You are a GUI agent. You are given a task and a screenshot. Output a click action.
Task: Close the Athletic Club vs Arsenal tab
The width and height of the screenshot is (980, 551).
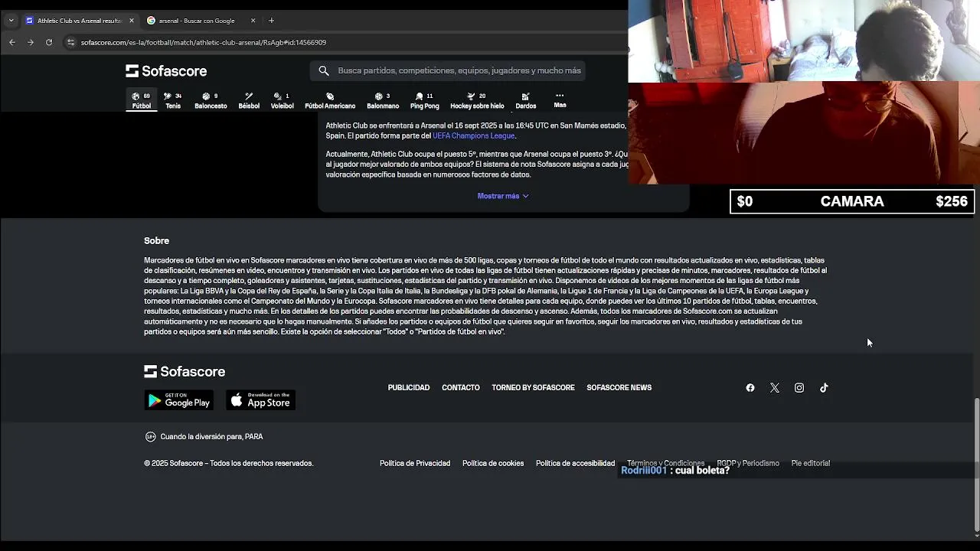pos(132,21)
